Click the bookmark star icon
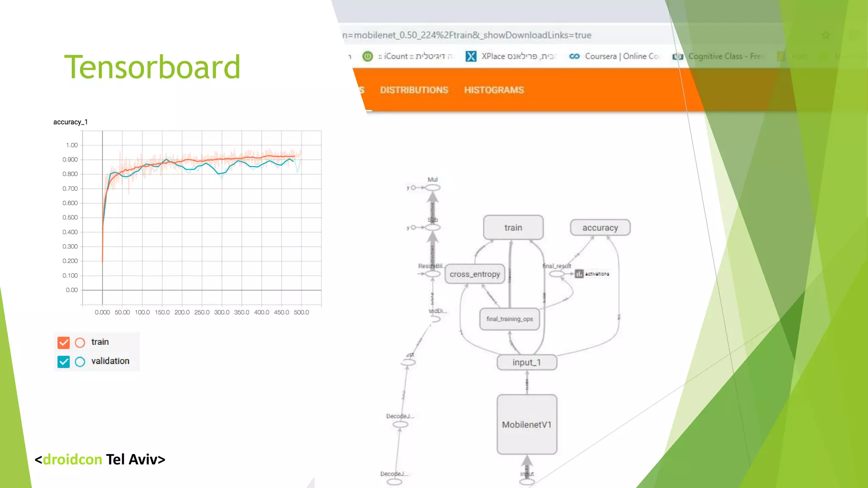Viewport: 868px width, 488px height. [x=825, y=35]
